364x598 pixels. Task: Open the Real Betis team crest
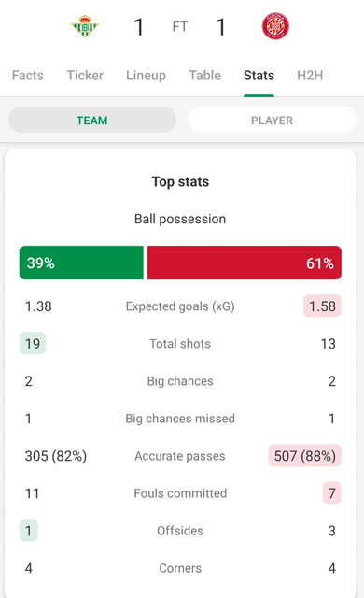pos(85,26)
